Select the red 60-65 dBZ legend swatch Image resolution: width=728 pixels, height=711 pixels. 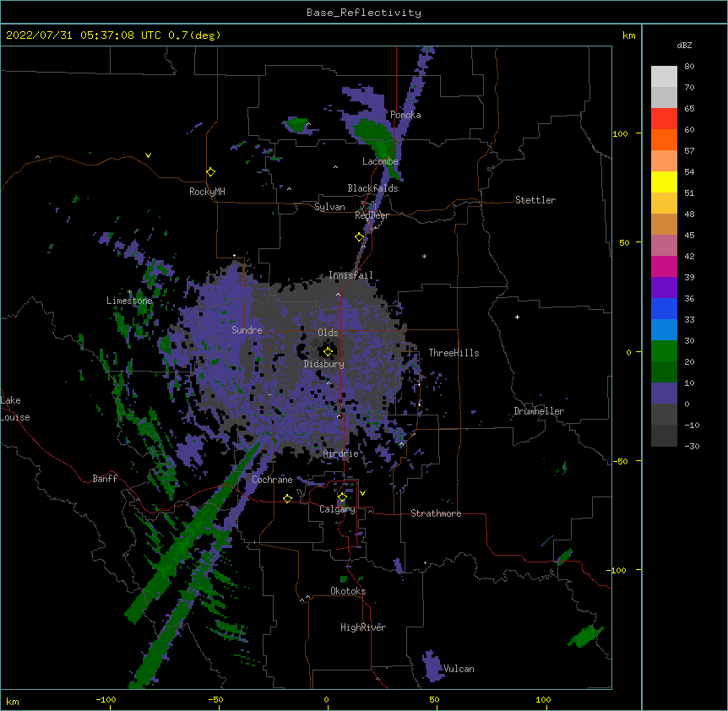coord(664,119)
